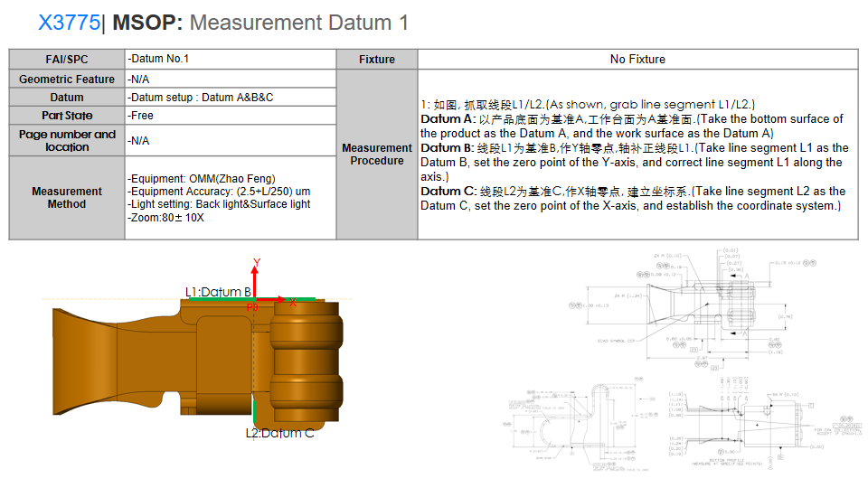Select the MSOP: Measurement Datum 1 heading

pos(260,23)
